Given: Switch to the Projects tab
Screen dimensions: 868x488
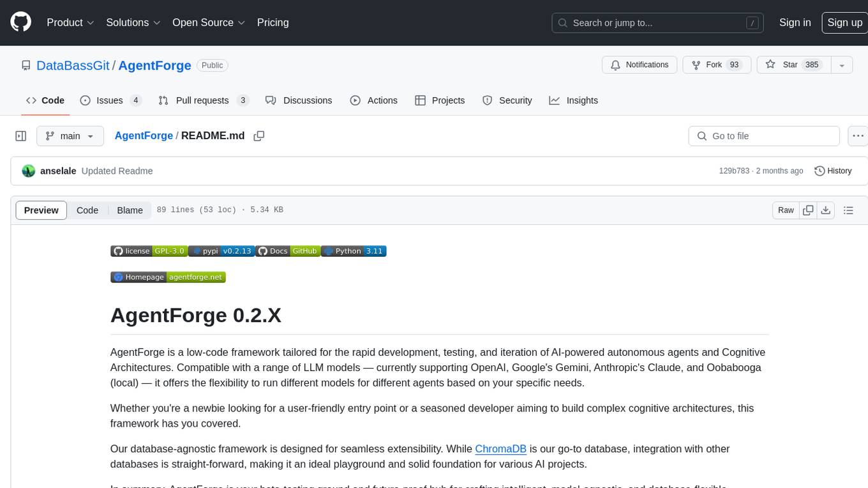Looking at the screenshot, I should 440,100.
